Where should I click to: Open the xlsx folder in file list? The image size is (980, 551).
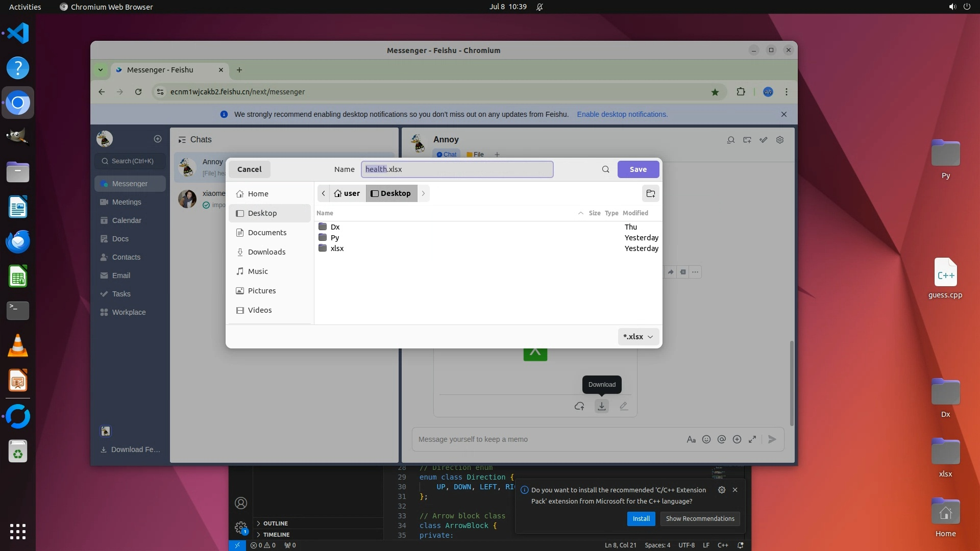(x=337, y=248)
